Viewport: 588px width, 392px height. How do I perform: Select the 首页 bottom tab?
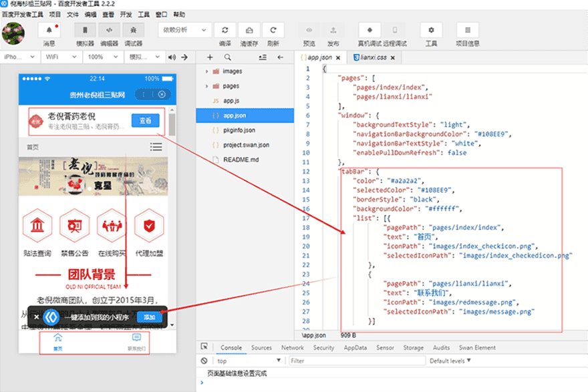[57, 342]
